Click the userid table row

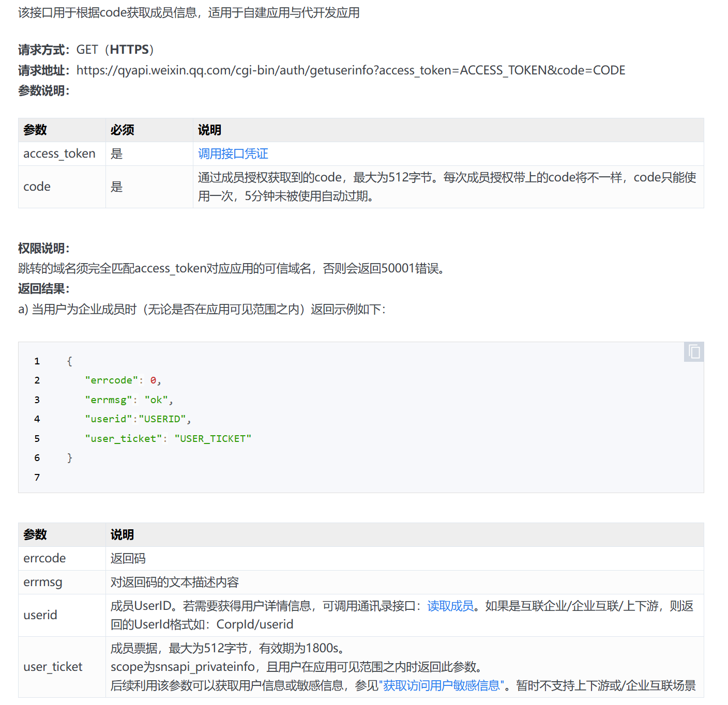pyautogui.click(x=40, y=615)
